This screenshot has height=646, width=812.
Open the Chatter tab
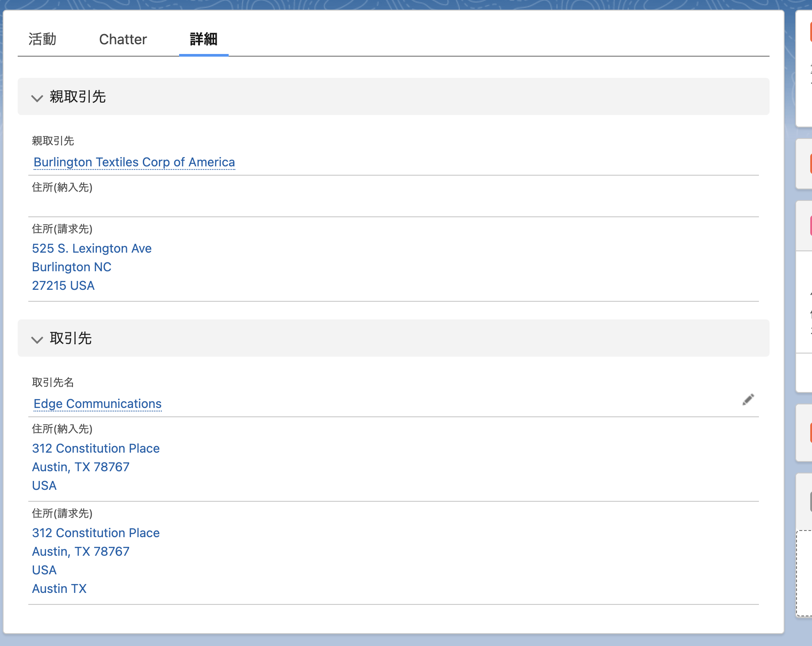[x=123, y=39]
